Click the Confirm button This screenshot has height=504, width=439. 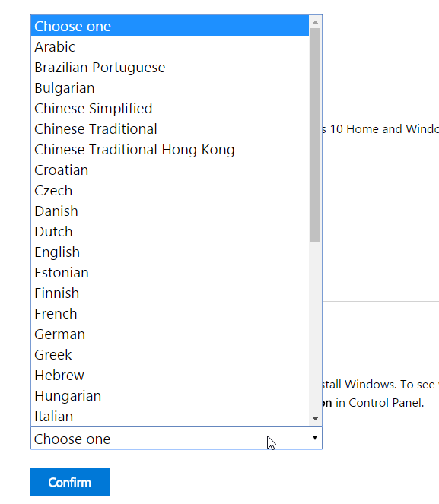[x=70, y=482]
